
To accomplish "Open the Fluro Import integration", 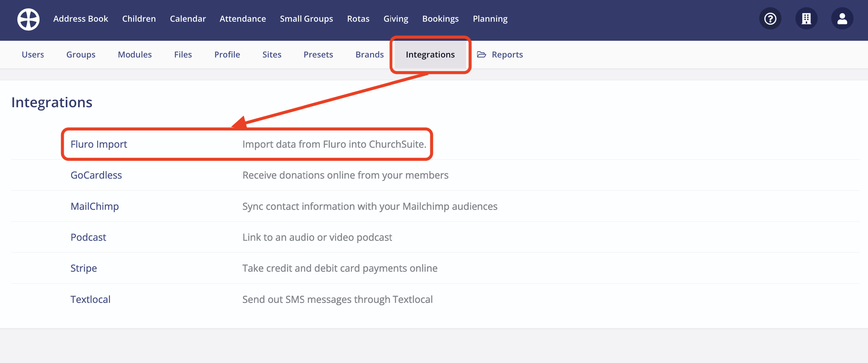I will click(x=99, y=144).
